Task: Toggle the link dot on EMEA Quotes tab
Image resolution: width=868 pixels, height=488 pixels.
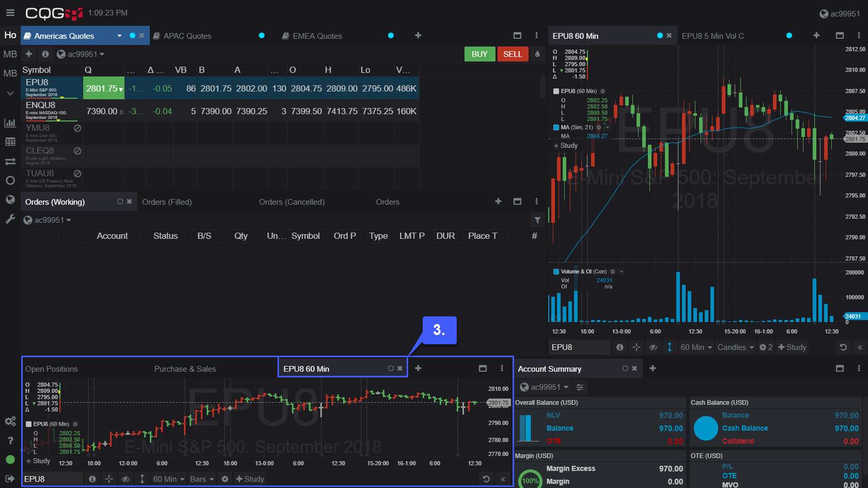Action: click(391, 36)
